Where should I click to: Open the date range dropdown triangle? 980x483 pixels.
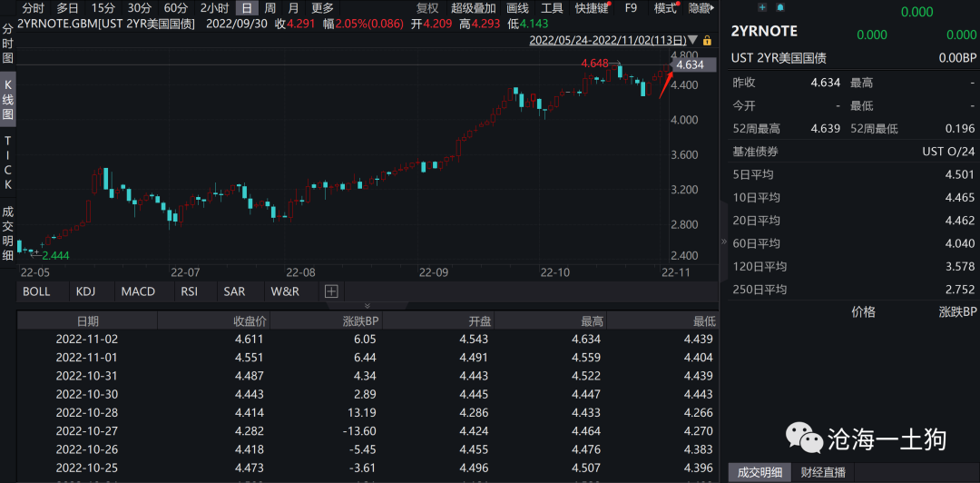(693, 40)
